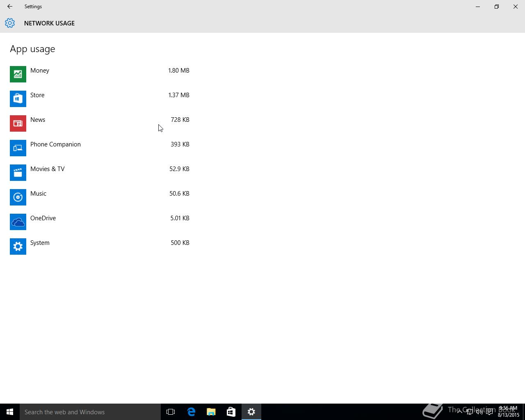Select the System label text
This screenshot has width=525, height=420.
click(40, 243)
